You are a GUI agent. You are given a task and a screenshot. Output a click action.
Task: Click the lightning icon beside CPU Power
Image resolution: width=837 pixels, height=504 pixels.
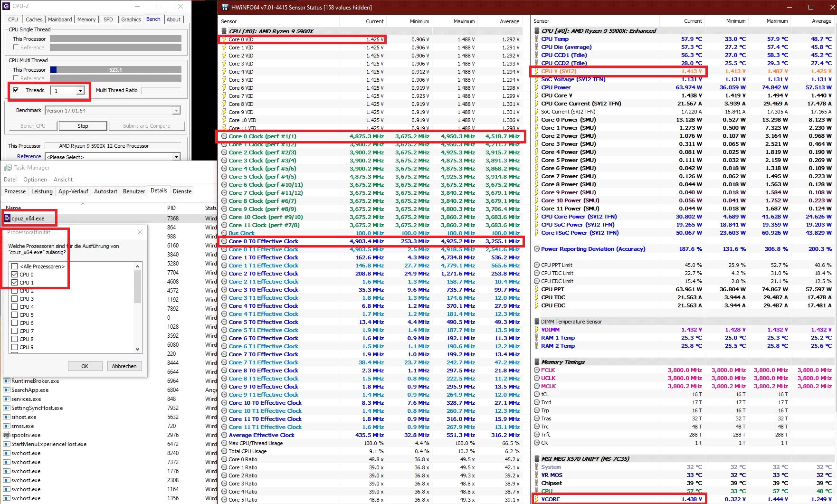click(537, 87)
